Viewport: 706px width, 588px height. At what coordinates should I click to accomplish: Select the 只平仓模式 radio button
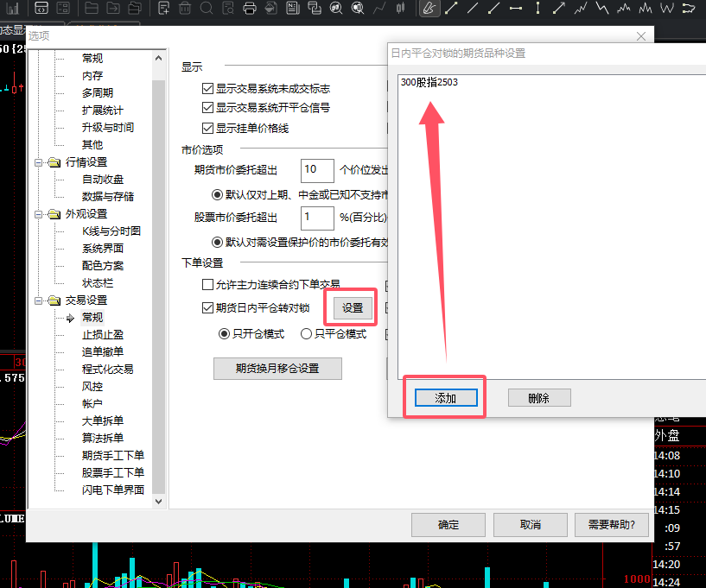click(x=306, y=334)
